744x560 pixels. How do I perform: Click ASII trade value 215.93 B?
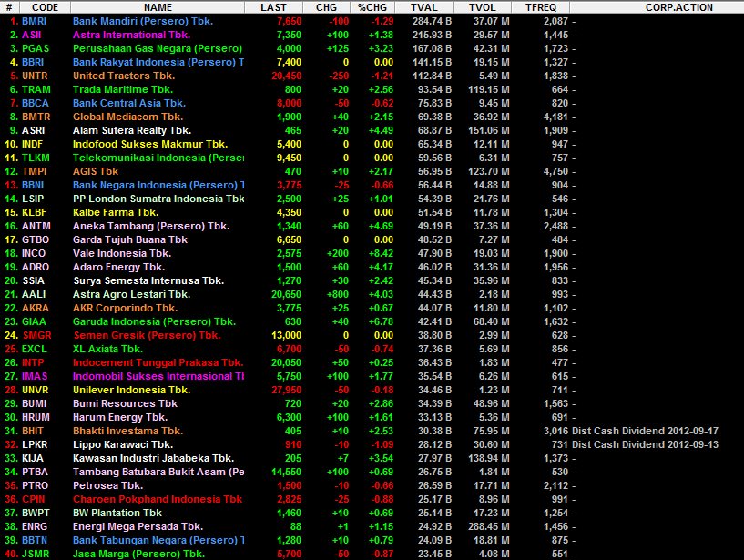pos(432,36)
